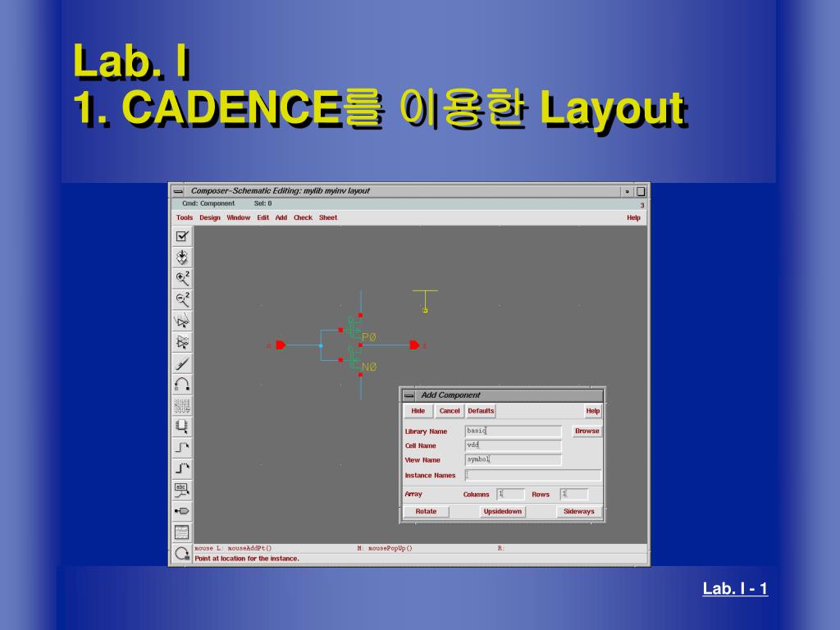The image size is (840, 630).
Task: Click the Zoom In by 2 icon
Action: (182, 279)
